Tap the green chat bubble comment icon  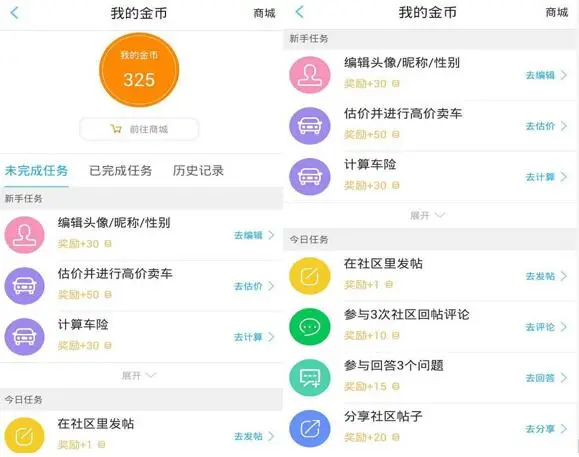[x=309, y=327]
